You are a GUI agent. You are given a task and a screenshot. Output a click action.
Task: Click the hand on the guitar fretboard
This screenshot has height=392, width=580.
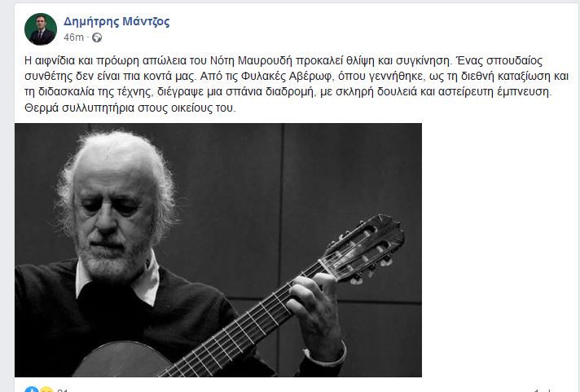point(314,311)
